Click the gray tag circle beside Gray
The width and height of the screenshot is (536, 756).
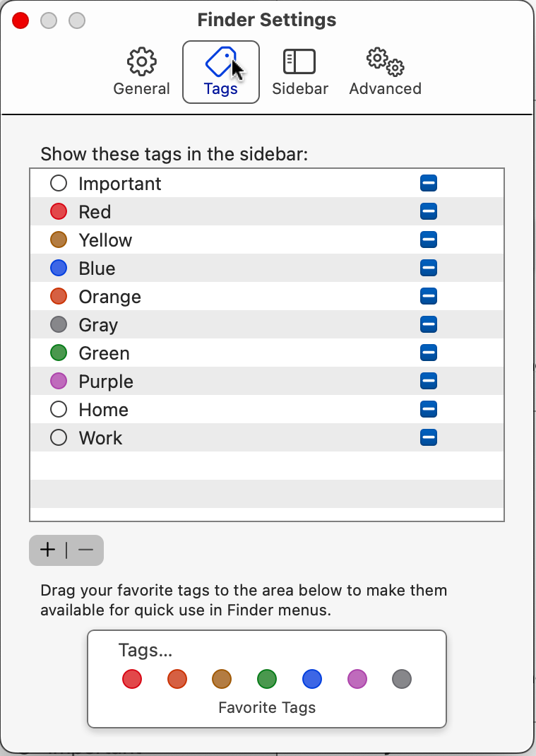click(x=59, y=324)
